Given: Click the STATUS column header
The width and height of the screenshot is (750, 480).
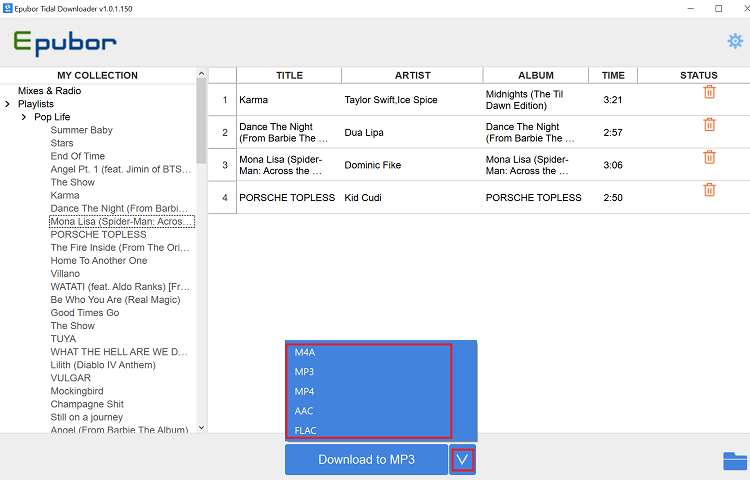Looking at the screenshot, I should [x=698, y=76].
